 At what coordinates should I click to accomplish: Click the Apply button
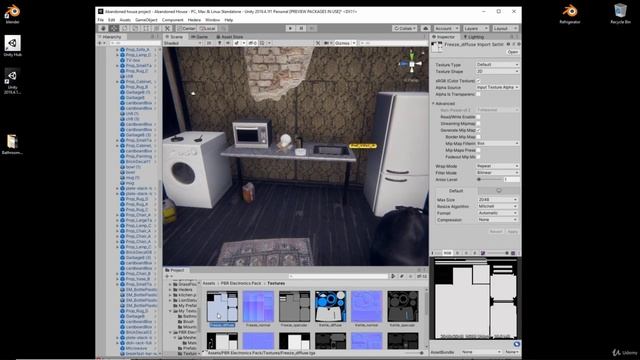pos(512,231)
